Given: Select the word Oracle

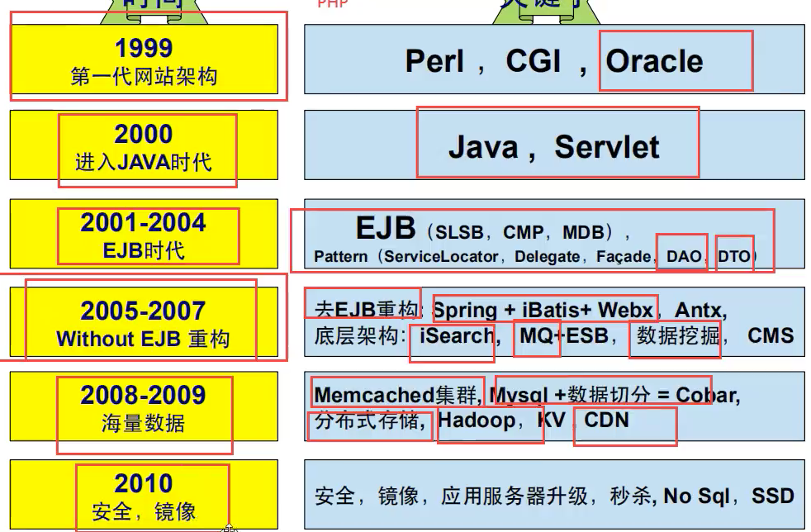Looking at the screenshot, I should 654,61.
